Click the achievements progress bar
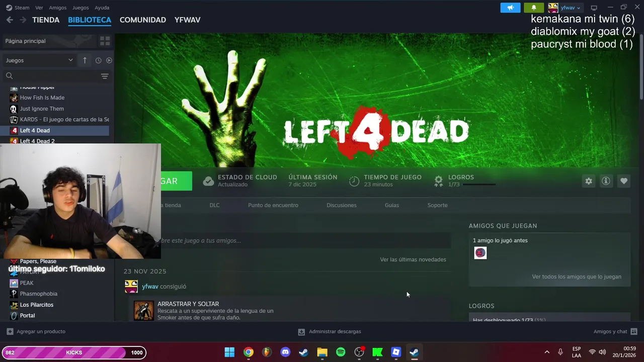644x362 pixels. 479,185
